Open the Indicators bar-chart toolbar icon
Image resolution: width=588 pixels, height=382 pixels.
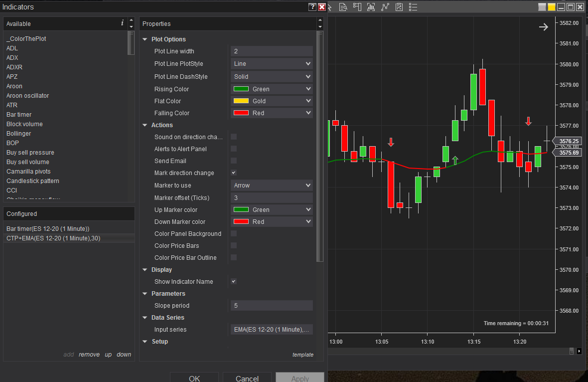click(371, 7)
